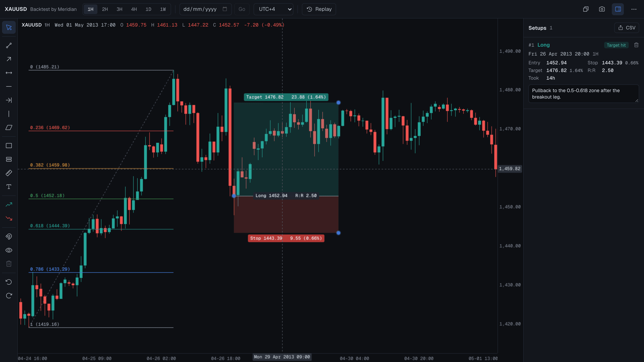Switch to the 2H timeframe
This screenshot has width=644, height=362.
click(x=105, y=9)
